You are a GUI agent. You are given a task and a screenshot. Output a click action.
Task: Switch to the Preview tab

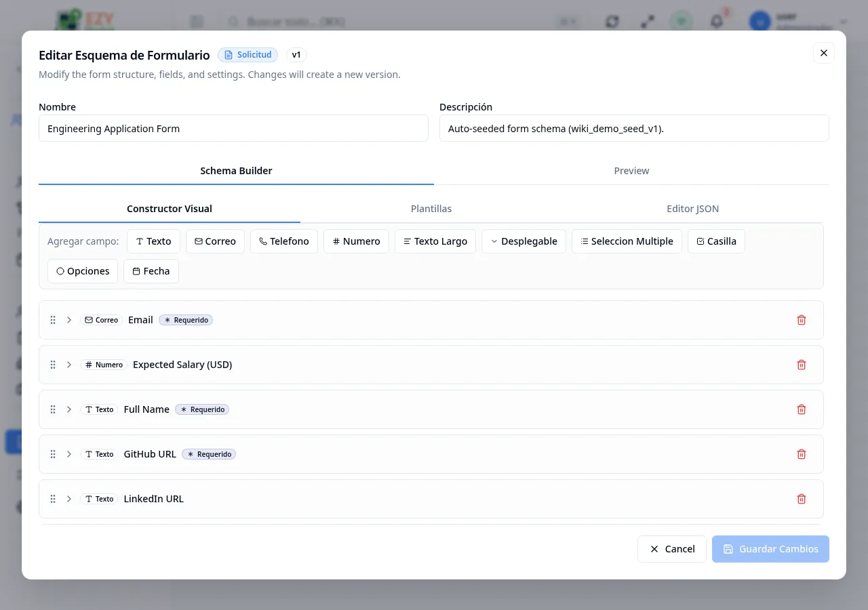631,171
